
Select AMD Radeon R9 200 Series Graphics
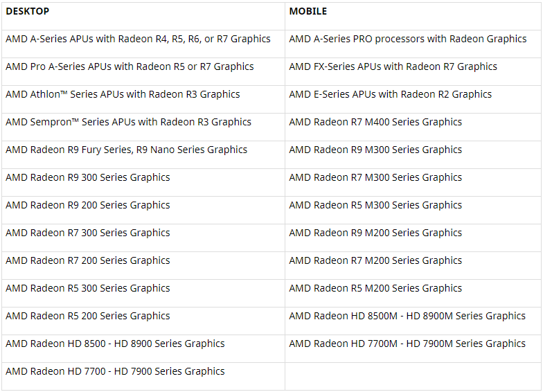coord(88,206)
